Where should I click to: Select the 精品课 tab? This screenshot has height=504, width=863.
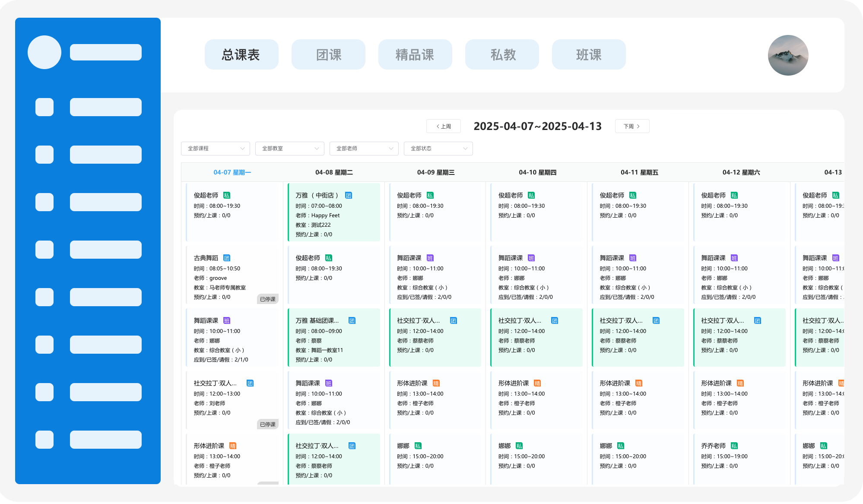(415, 55)
